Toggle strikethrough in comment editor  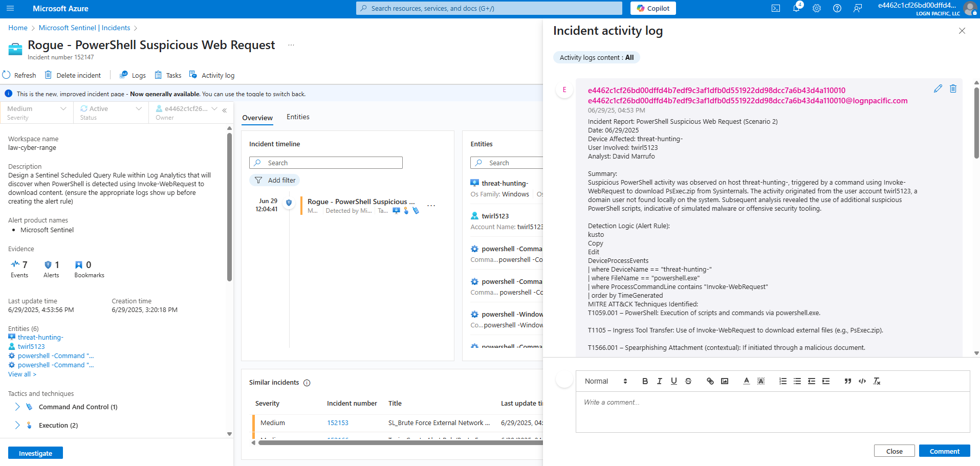(688, 381)
